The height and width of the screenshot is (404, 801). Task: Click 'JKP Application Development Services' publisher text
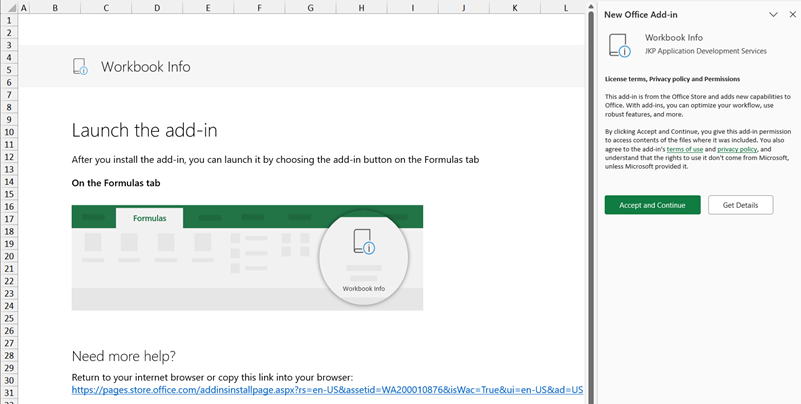point(705,51)
